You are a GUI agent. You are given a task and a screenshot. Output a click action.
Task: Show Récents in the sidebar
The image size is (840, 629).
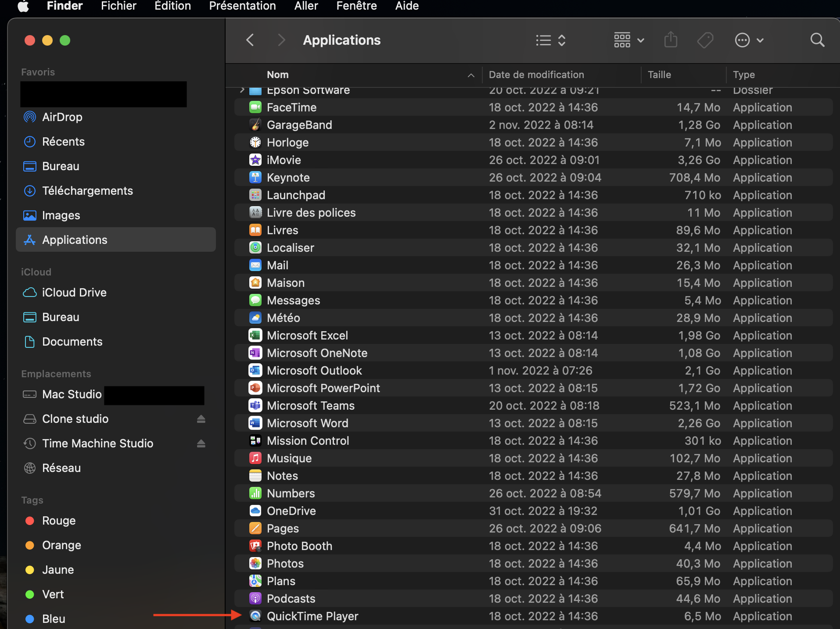[x=116, y=142]
